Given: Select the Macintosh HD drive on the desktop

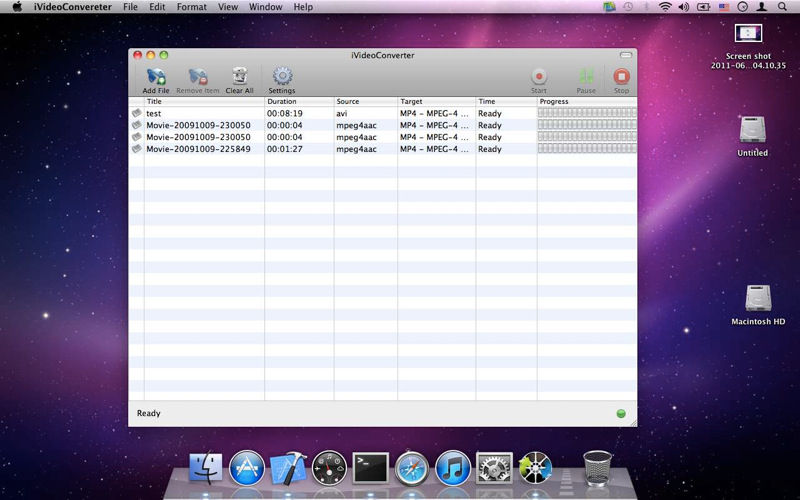Looking at the screenshot, I should click(x=758, y=305).
